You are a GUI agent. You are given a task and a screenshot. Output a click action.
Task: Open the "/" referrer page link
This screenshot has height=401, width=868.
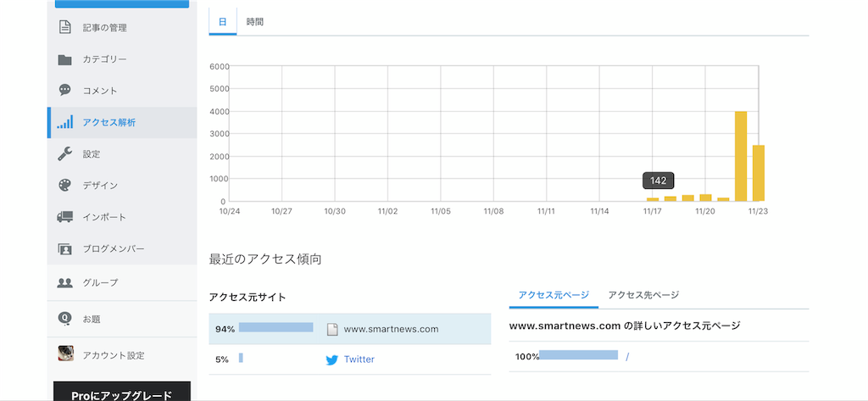pyautogui.click(x=627, y=357)
